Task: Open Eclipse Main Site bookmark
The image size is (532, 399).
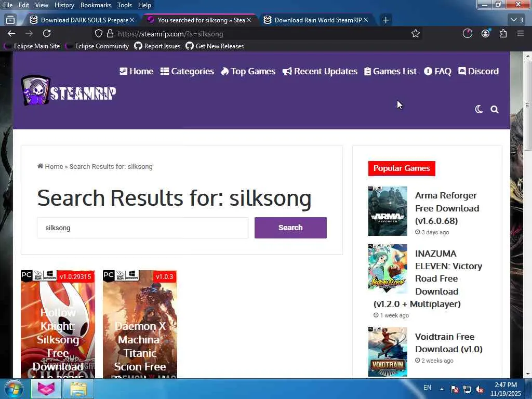Action: 32,46
